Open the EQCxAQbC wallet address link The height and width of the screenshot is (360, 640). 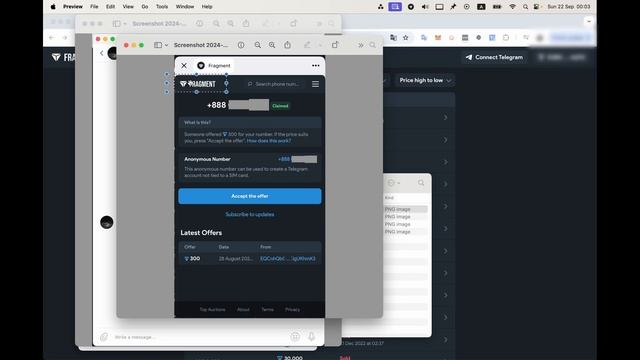[288, 258]
